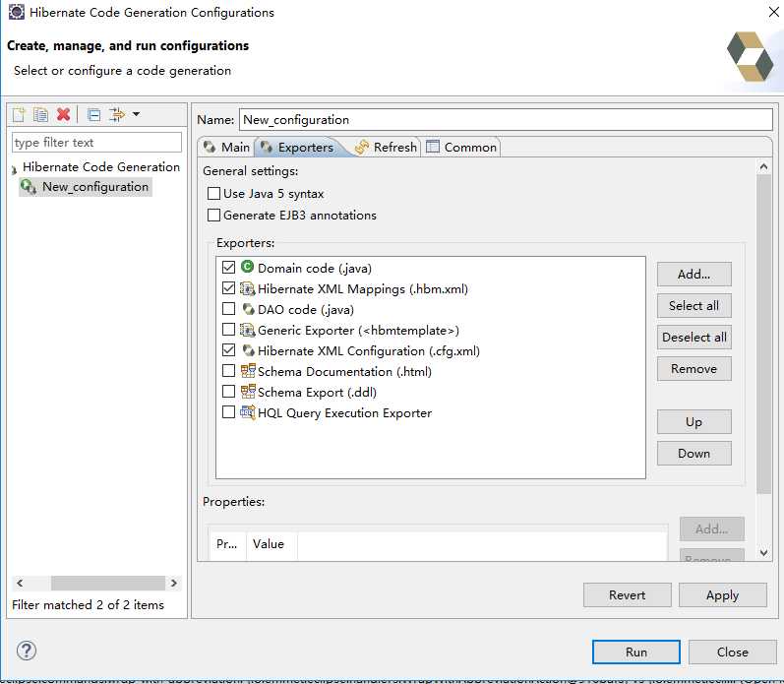Open the Refresh tab
This screenshot has width=784, height=684.
(386, 147)
